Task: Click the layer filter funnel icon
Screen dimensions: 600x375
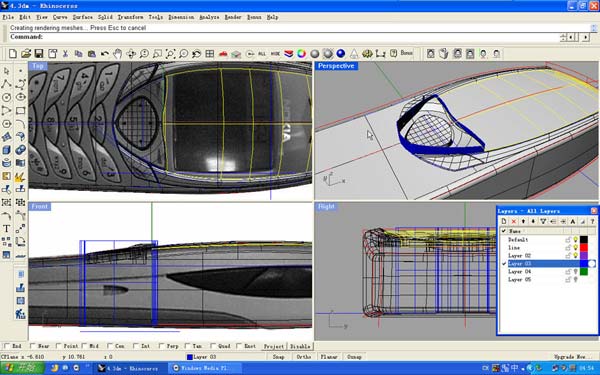Action: (x=543, y=221)
